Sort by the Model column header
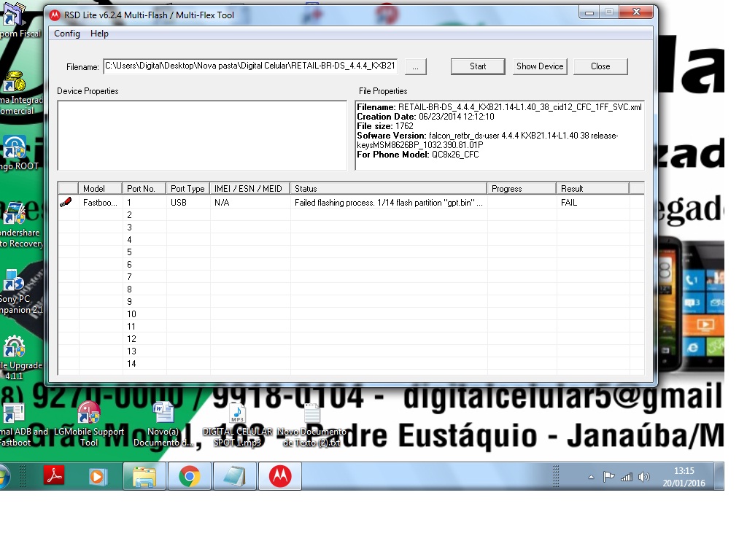This screenshot has height=560, width=747. coord(101,189)
